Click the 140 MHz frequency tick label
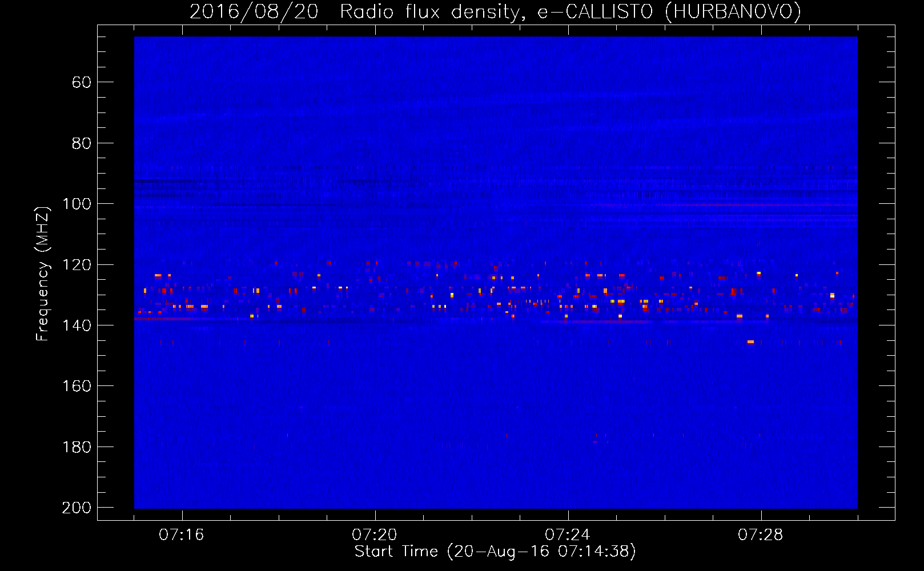 click(x=77, y=325)
